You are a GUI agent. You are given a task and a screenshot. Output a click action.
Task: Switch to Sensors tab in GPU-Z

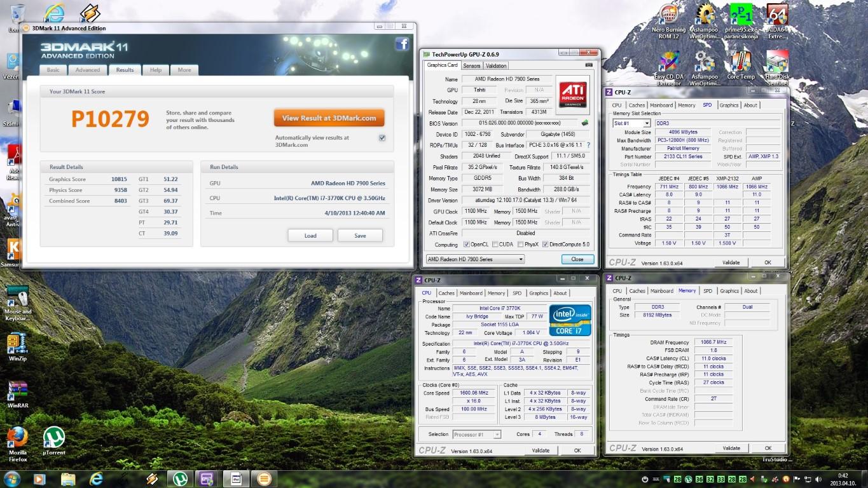[472, 65]
